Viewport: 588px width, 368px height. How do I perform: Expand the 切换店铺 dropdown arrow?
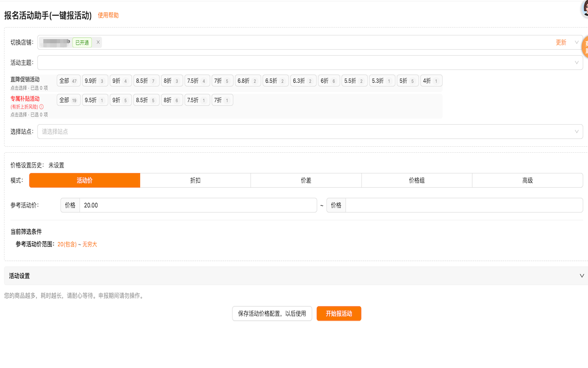[x=577, y=42]
